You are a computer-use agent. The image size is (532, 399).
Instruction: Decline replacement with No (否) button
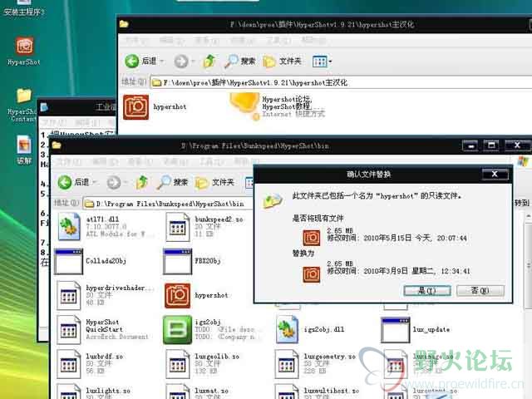click(480, 291)
